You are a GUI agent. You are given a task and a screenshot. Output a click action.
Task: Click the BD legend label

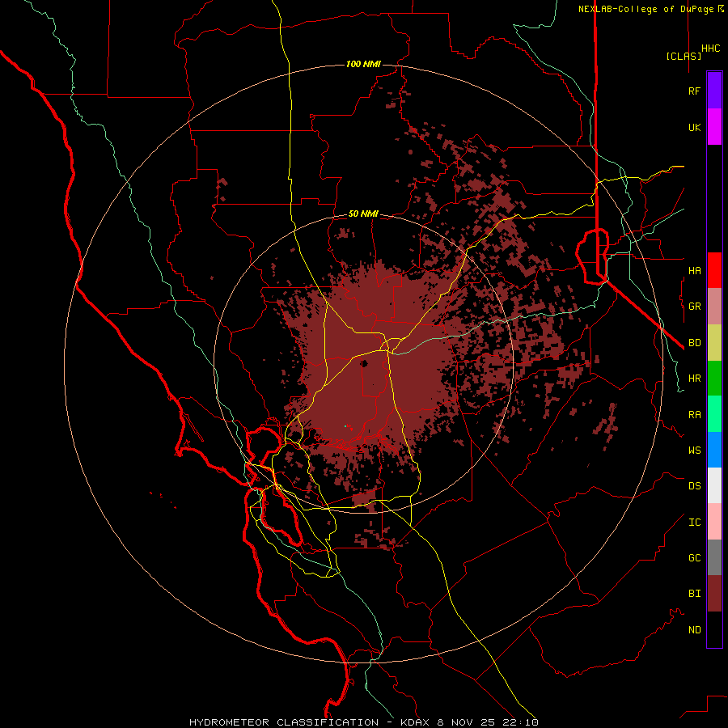coord(695,343)
